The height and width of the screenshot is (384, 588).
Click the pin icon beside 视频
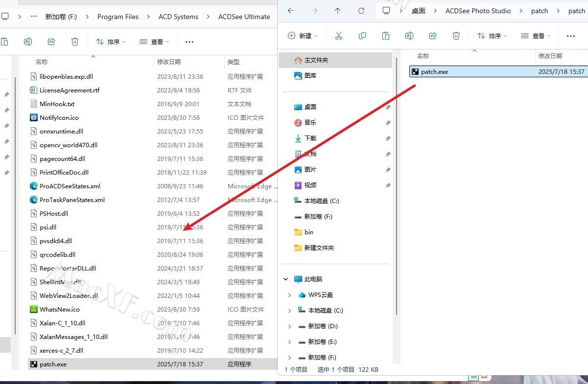click(x=388, y=185)
